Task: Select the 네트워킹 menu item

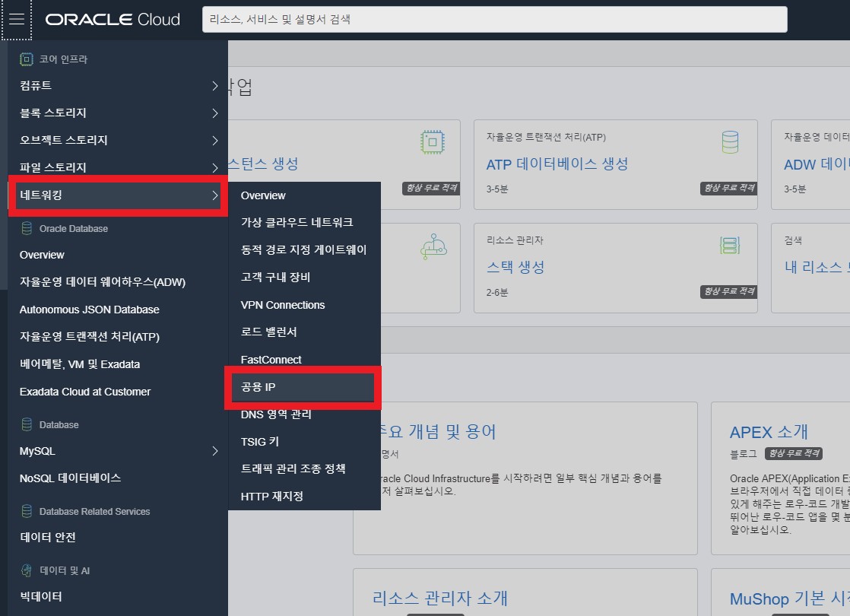Action: click(x=118, y=195)
